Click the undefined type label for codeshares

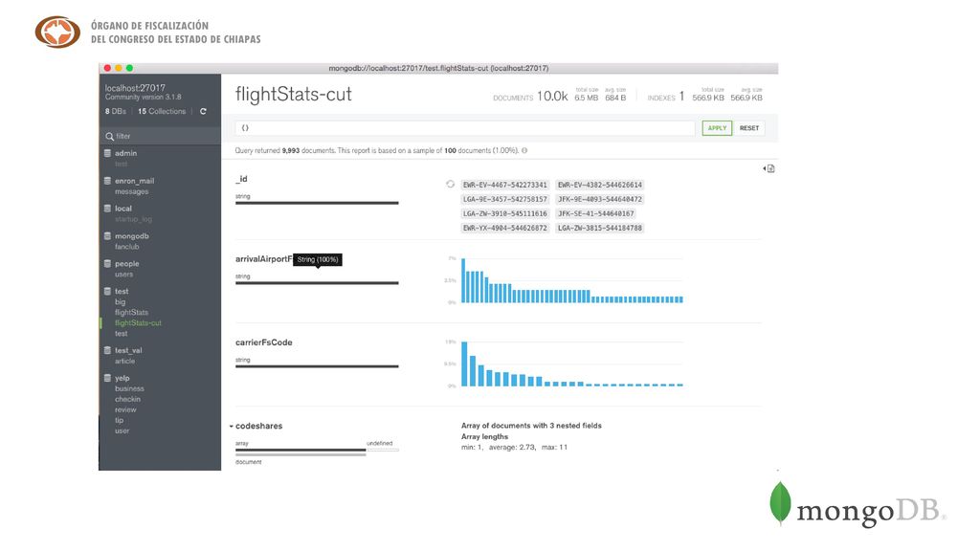(x=379, y=443)
